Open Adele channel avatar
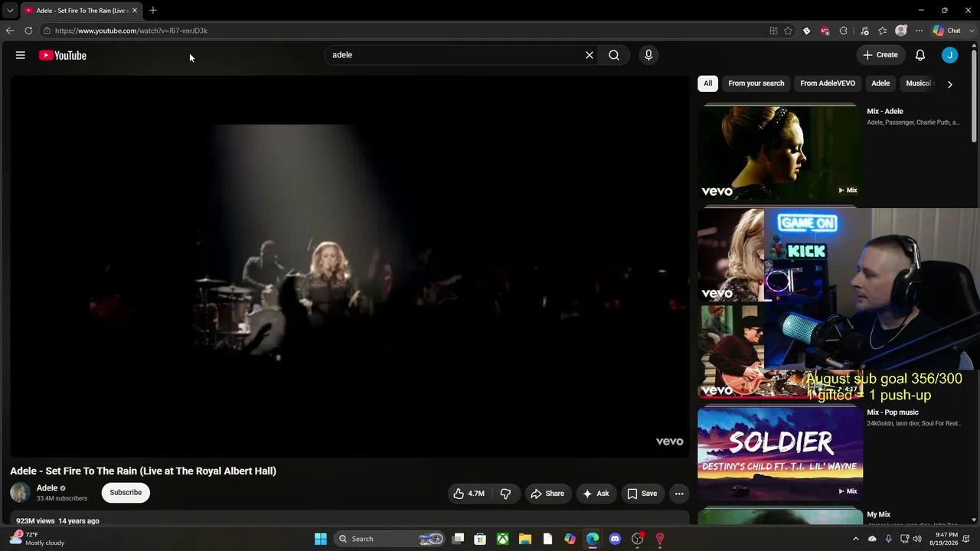 point(20,493)
